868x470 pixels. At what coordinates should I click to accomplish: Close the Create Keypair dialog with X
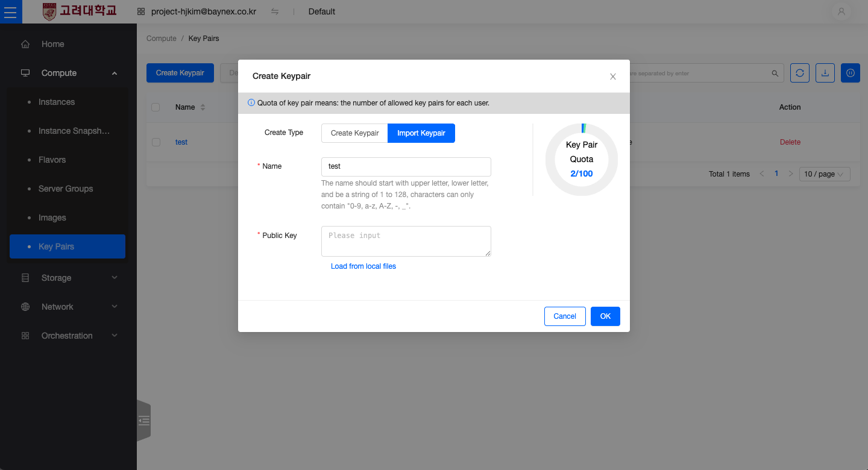613,77
